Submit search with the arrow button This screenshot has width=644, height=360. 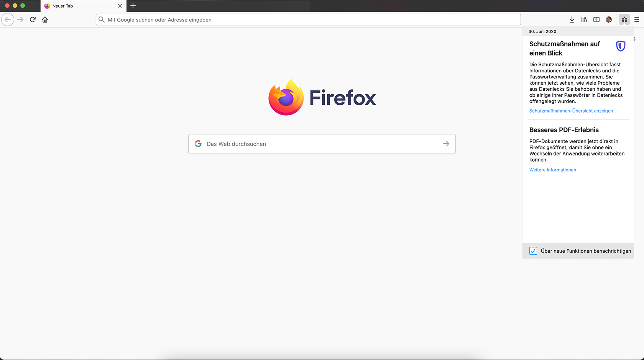(446, 144)
